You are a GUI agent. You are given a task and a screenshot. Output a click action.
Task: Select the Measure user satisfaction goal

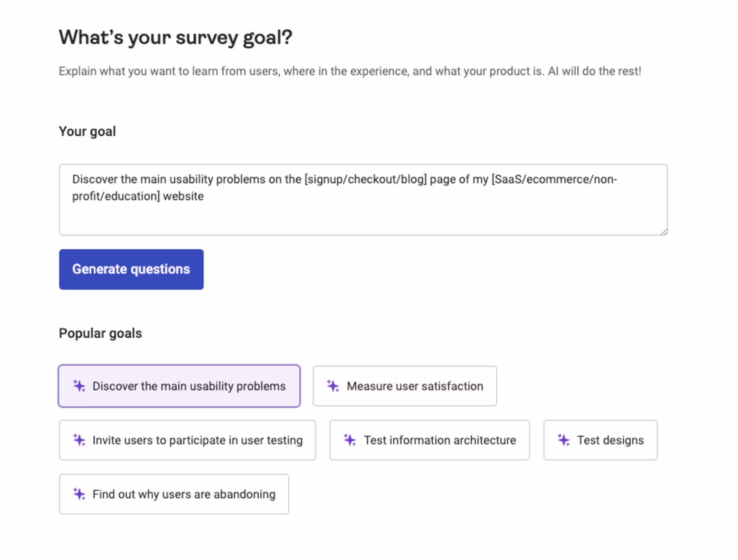click(404, 386)
